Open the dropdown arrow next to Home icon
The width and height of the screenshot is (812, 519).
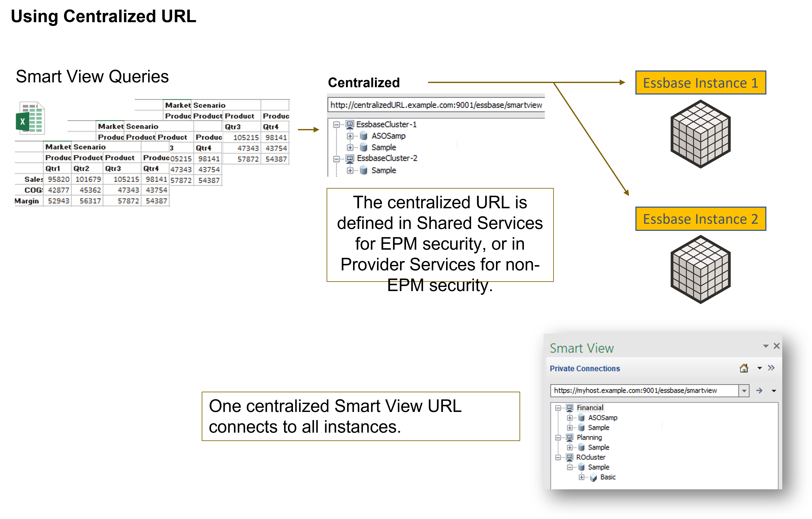[759, 368]
